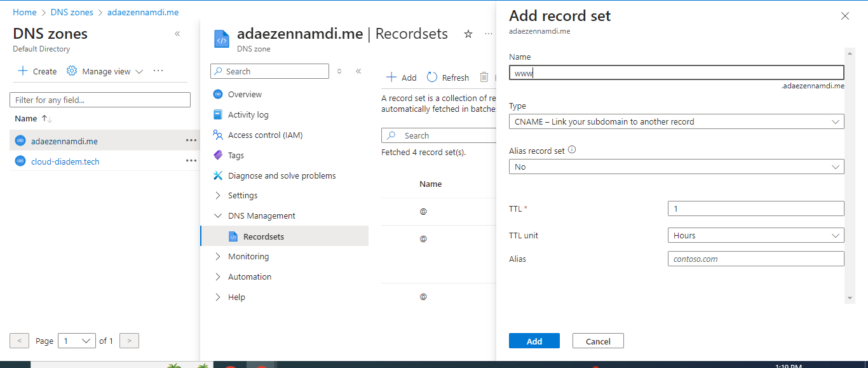This screenshot has height=368, width=868.
Task: Select Recordsets in the DNS Management menu
Action: (x=263, y=236)
